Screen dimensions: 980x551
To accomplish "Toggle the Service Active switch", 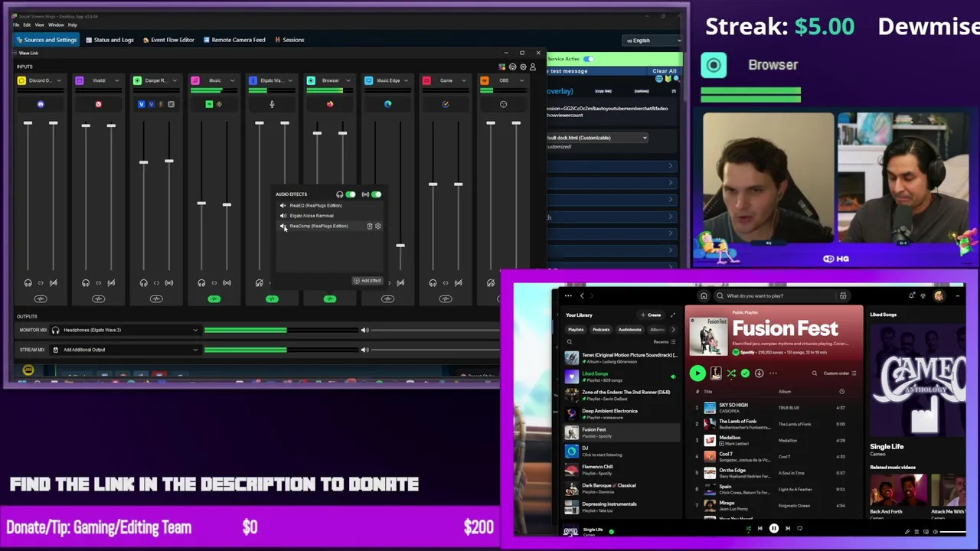I will [x=588, y=59].
